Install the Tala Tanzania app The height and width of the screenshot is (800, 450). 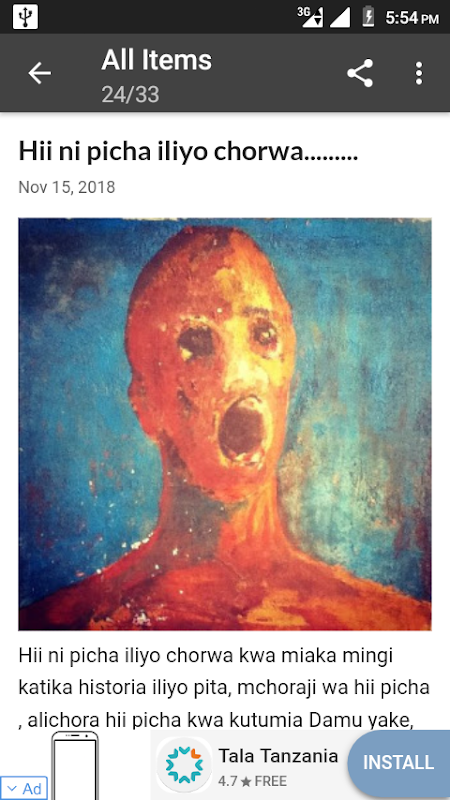point(398,763)
